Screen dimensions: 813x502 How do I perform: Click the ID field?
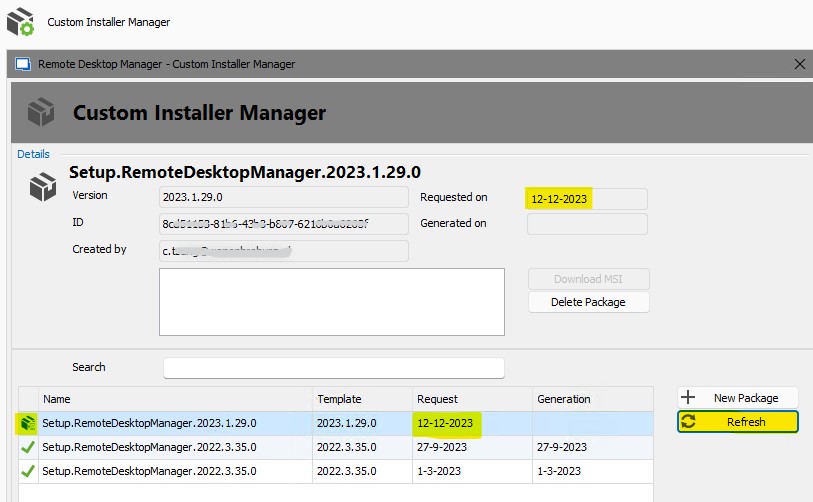284,224
